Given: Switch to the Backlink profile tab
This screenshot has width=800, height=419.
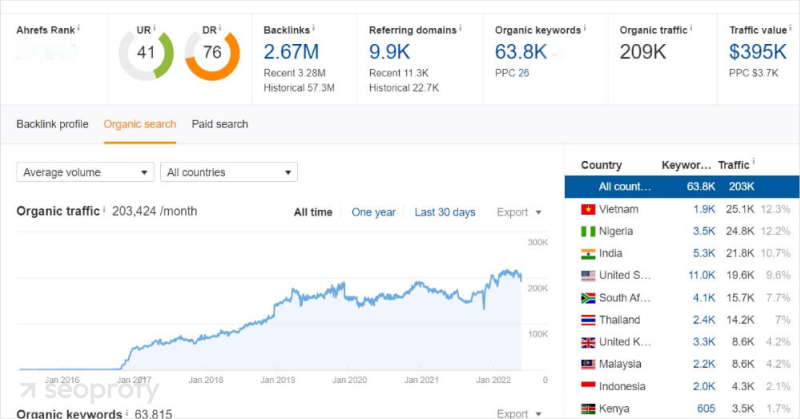Looking at the screenshot, I should (x=52, y=124).
